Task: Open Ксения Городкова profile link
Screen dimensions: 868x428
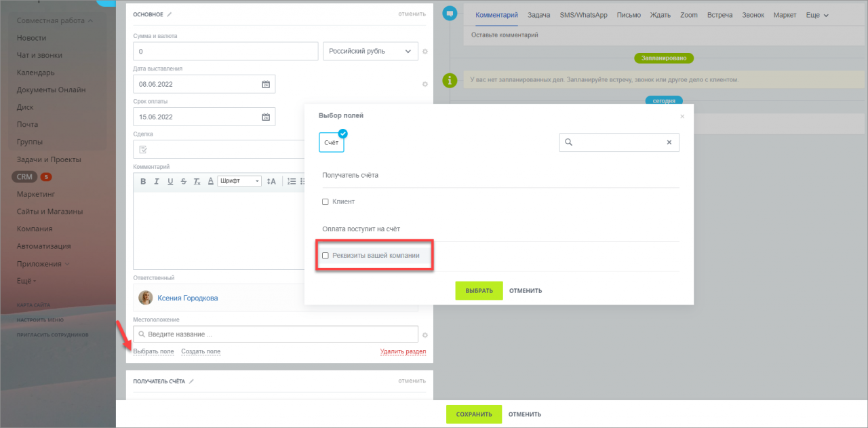Action: (188, 298)
